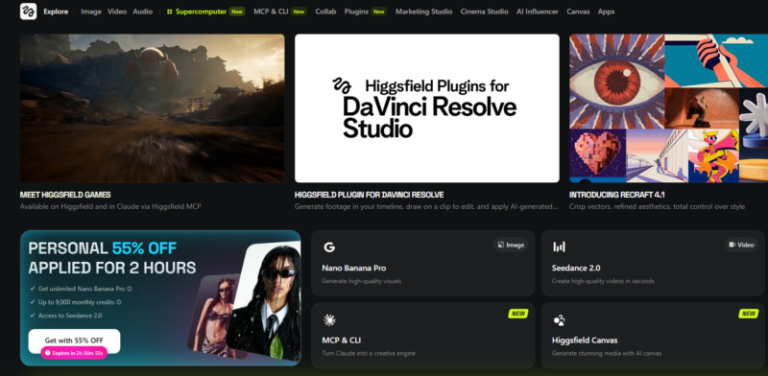This screenshot has height=376, width=768.
Task: Click the Introducing Recraft 4.1 heading
Action: [x=617, y=195]
